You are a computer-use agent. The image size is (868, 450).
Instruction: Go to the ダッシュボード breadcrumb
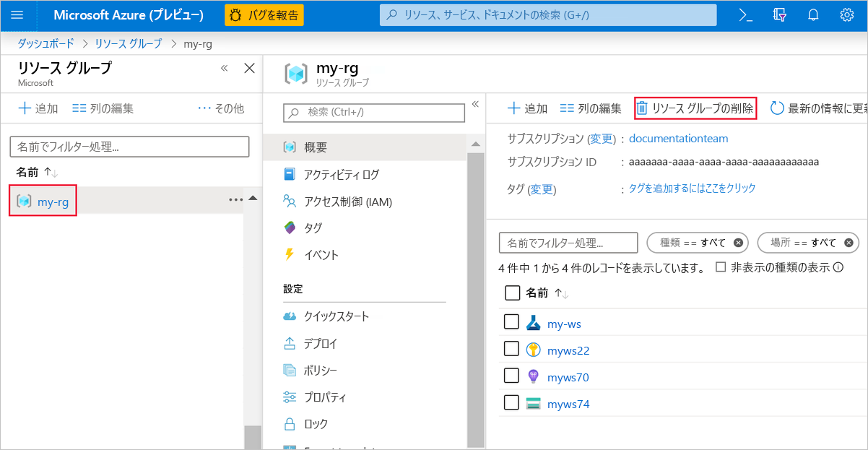coord(45,43)
